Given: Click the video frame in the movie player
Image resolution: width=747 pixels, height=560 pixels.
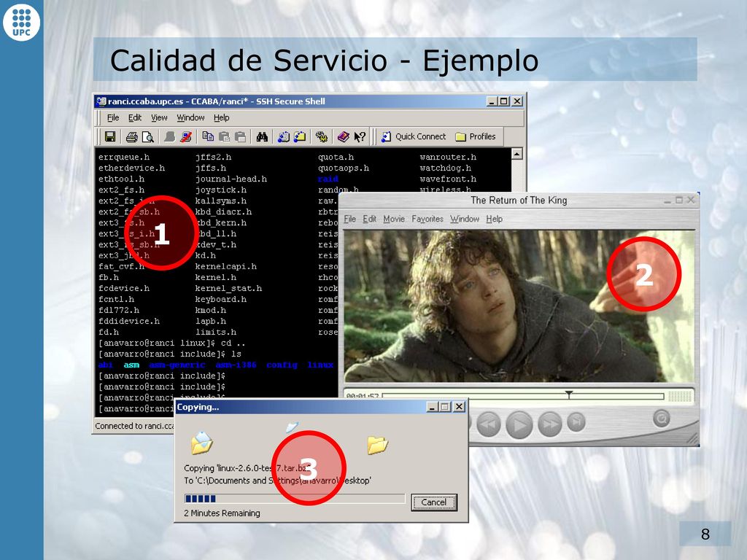Looking at the screenshot, I should [x=519, y=306].
